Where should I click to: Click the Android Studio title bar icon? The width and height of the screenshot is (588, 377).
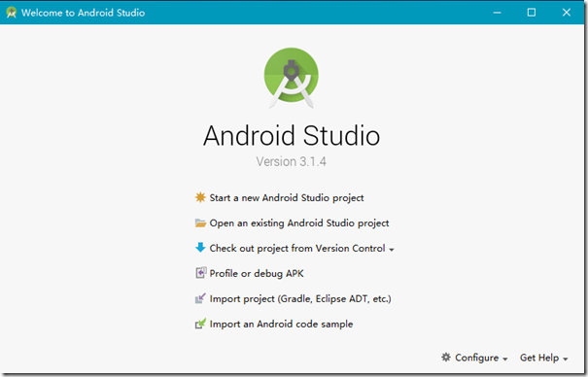click(12, 13)
